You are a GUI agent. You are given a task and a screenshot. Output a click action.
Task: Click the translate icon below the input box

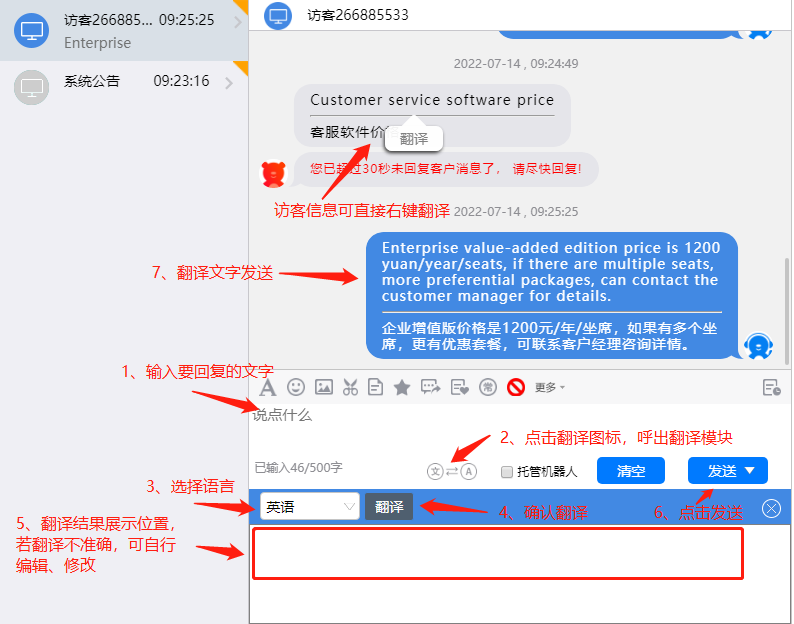(451, 471)
